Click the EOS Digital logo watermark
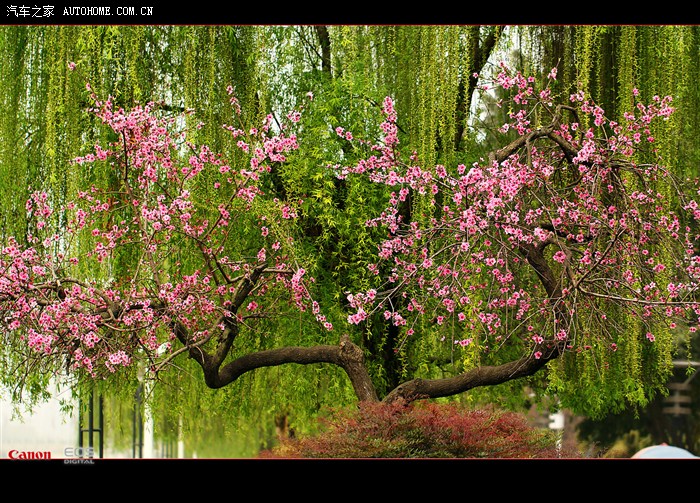The width and height of the screenshot is (700, 503). tap(79, 454)
